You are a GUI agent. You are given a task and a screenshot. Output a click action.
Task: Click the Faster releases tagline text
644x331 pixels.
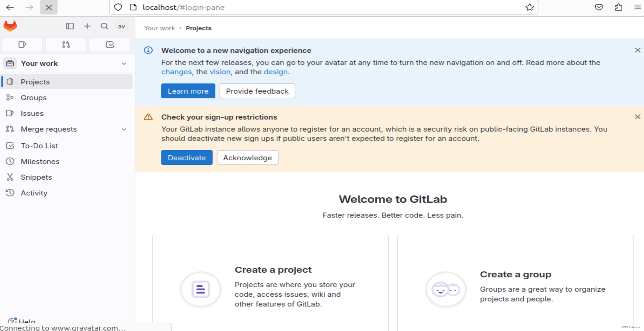pyautogui.click(x=393, y=215)
